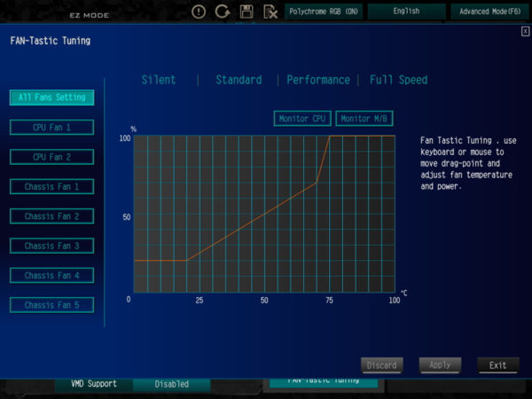Click the circular reload defaults icon
The image size is (532, 399).
(x=223, y=12)
